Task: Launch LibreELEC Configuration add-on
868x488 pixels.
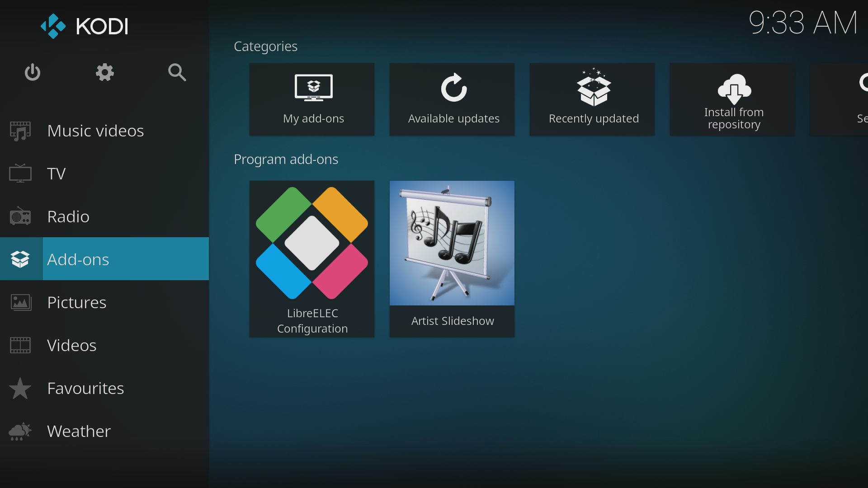Action: coord(312,258)
